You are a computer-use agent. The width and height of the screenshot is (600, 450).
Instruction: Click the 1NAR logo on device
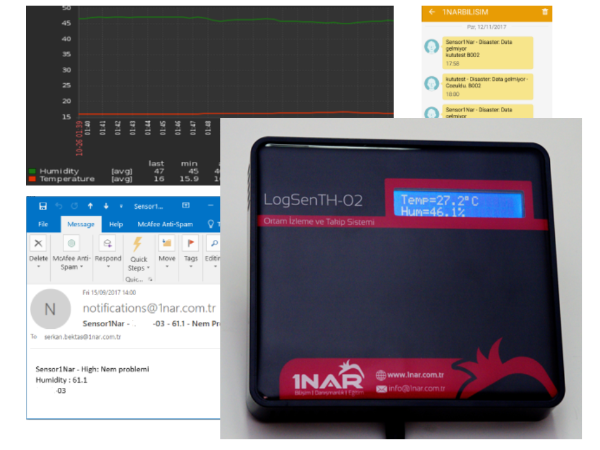click(328, 379)
